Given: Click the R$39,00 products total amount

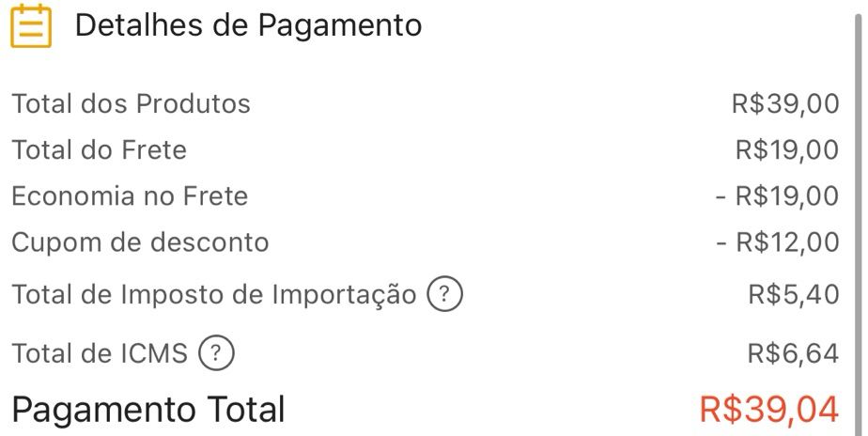Looking at the screenshot, I should (785, 103).
